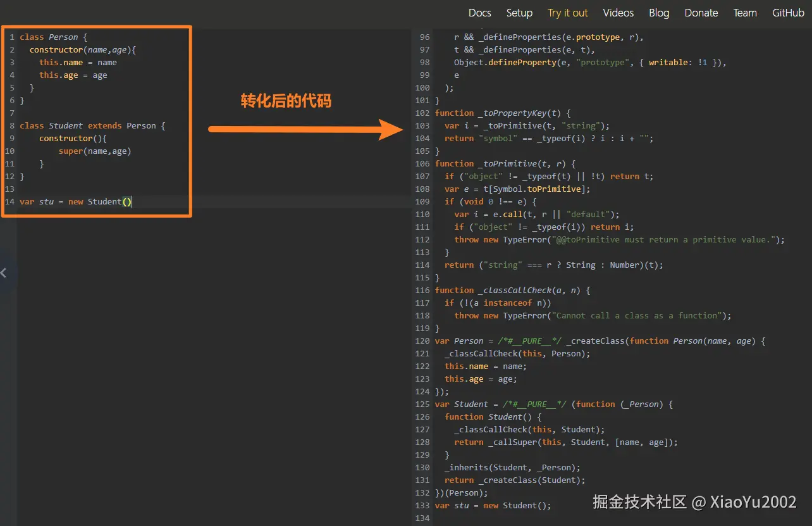
Task: Click 'var i = _toPrimitive(t, "string");' line
Action: [527, 125]
